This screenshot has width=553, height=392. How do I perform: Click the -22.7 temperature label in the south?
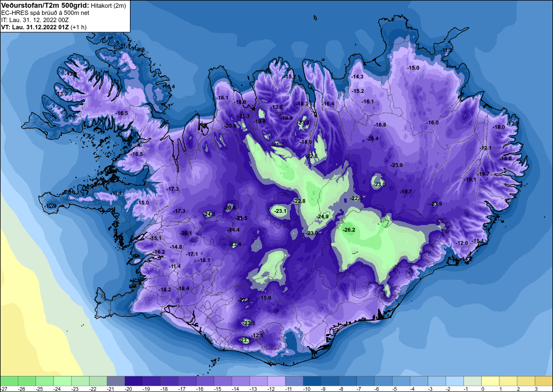tap(244, 300)
